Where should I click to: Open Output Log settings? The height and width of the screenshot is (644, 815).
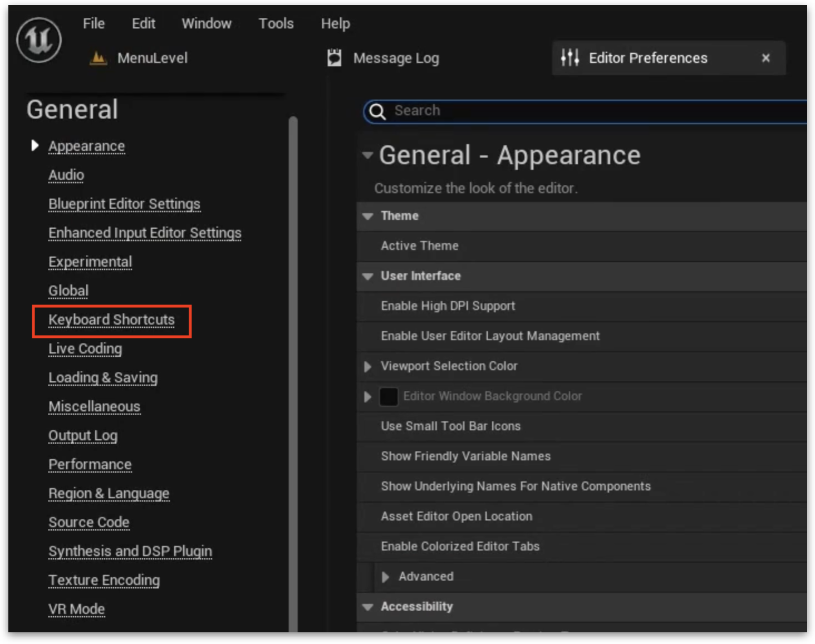(83, 435)
